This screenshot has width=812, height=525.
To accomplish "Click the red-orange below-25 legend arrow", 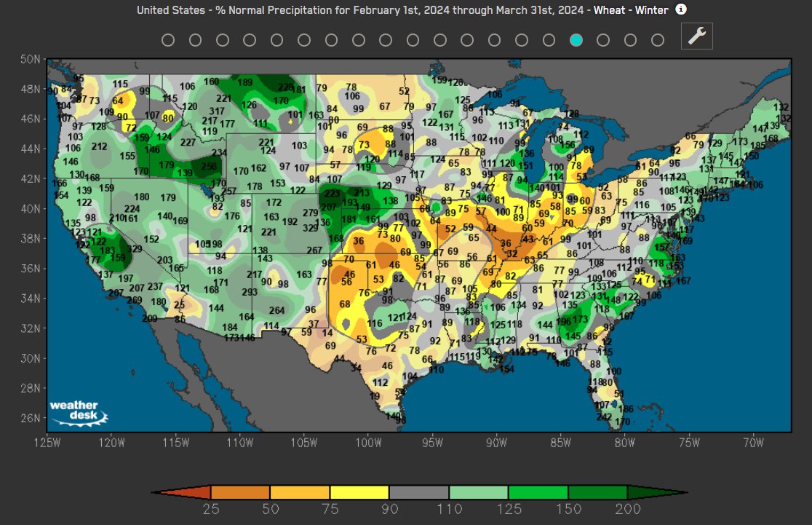I will (181, 492).
